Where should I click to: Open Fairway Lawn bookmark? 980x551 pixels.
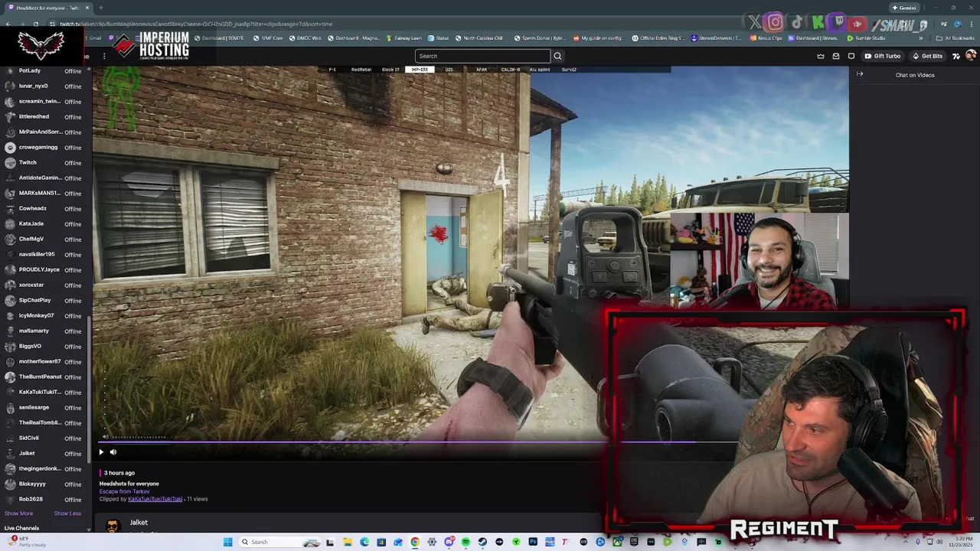click(403, 38)
